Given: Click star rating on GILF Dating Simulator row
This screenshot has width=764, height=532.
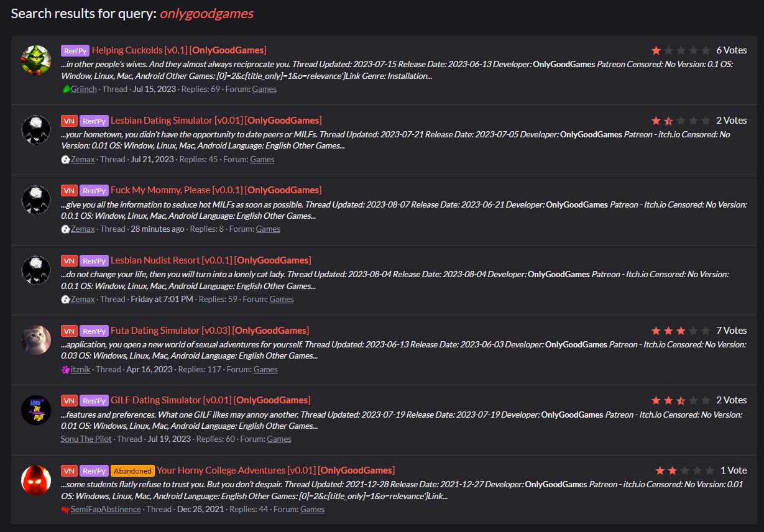Looking at the screenshot, I should pyautogui.click(x=681, y=400).
